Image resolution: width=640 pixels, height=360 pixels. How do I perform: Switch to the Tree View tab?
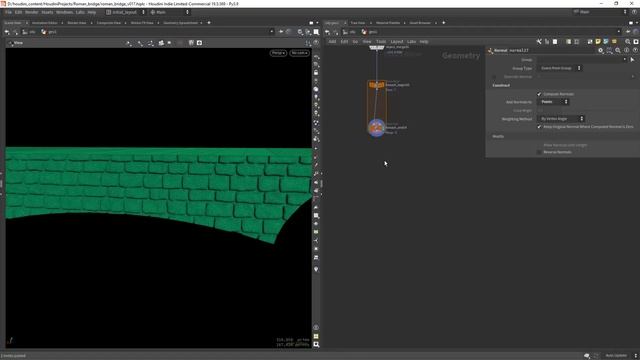[x=358, y=23]
